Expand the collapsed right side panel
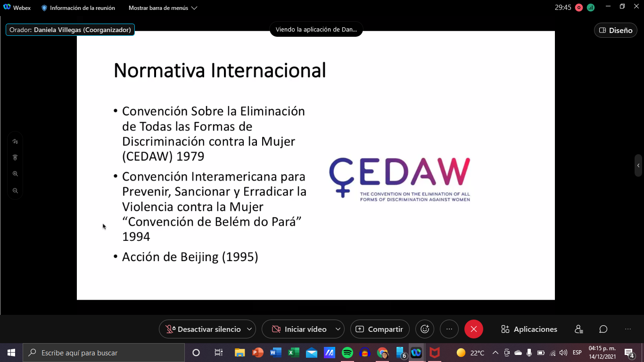 [638, 165]
